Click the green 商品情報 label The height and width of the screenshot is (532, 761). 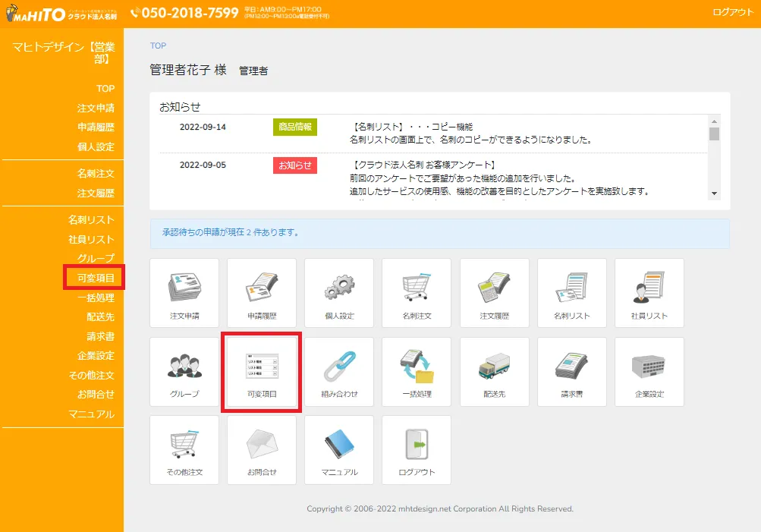click(x=294, y=127)
